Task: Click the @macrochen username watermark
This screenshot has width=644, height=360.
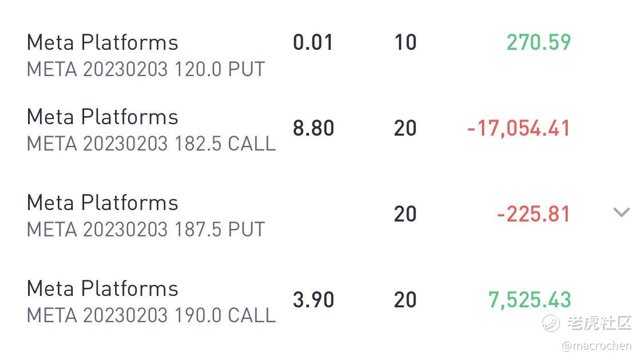Action: coord(596,346)
